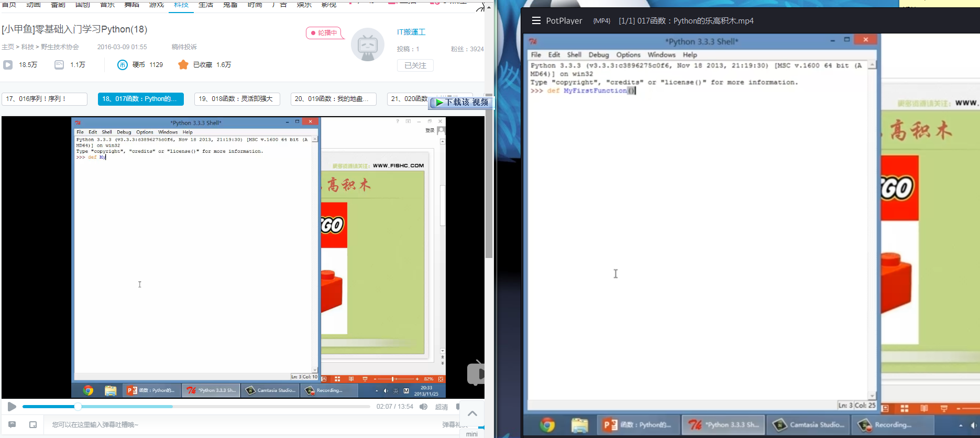The width and height of the screenshot is (980, 438).
Task: Click the orange star favorite icon
Action: click(183, 65)
